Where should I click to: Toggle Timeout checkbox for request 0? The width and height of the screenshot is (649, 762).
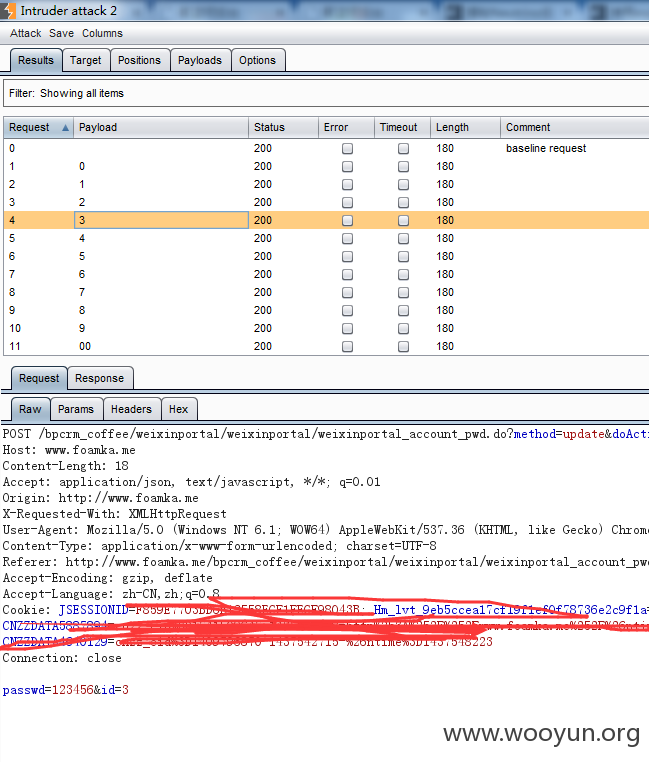(x=403, y=149)
